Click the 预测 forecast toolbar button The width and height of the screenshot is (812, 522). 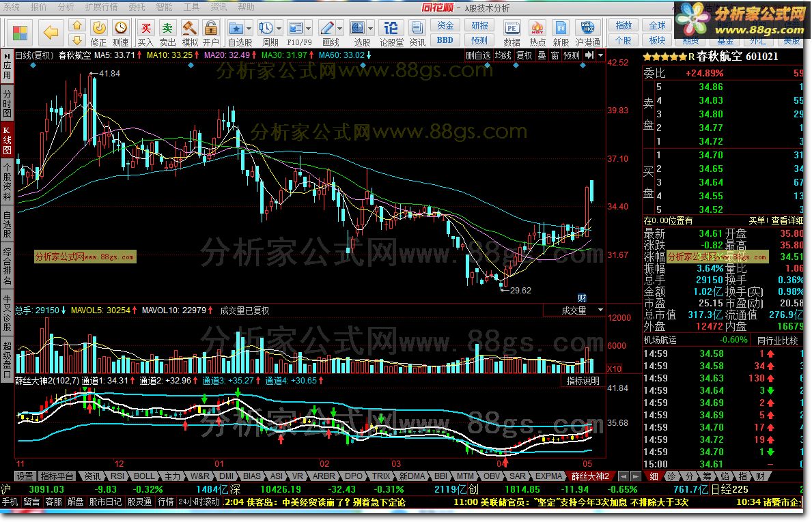pos(479,40)
